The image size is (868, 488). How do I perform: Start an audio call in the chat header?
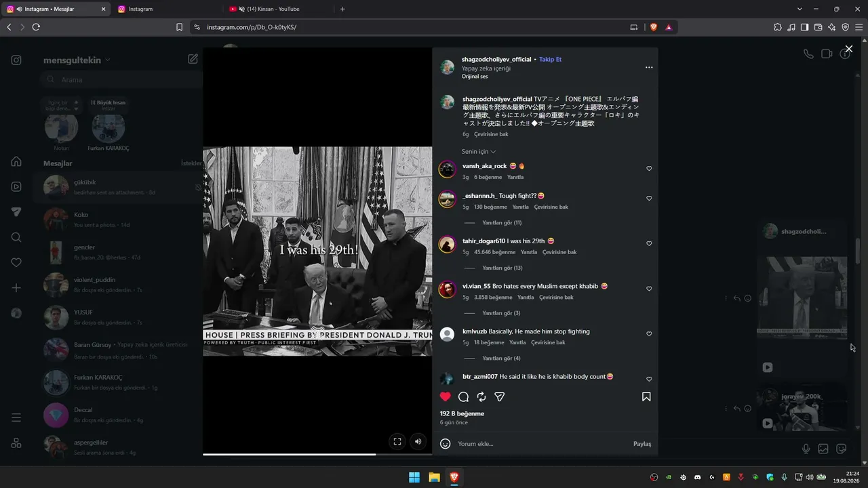pyautogui.click(x=808, y=54)
